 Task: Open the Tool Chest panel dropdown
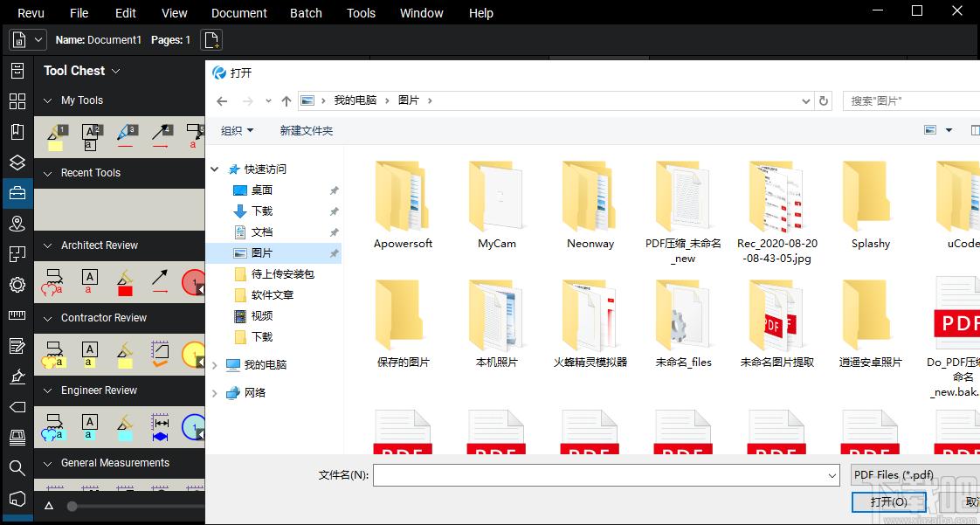pyautogui.click(x=115, y=72)
